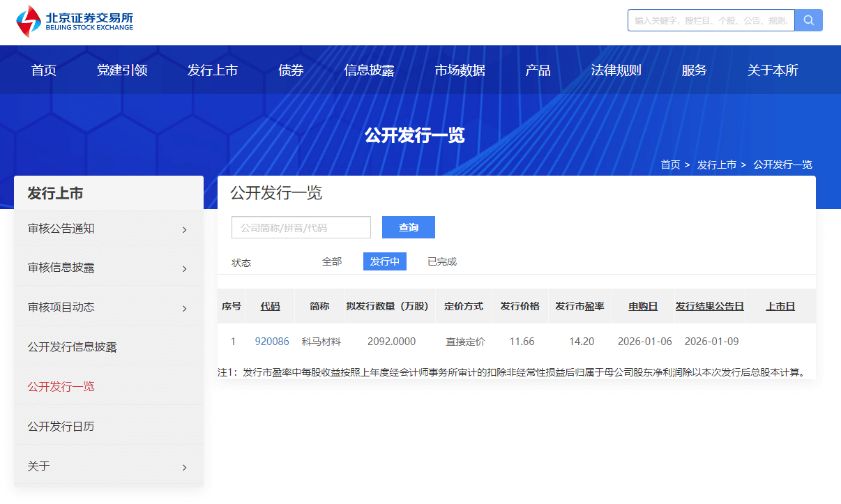Open the 信息披露 navigation menu
Screen dimensions: 841x504
pyautogui.click(x=369, y=70)
